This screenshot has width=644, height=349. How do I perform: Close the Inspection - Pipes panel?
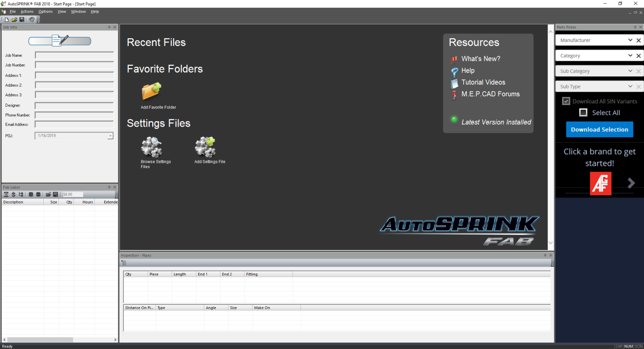click(551, 255)
